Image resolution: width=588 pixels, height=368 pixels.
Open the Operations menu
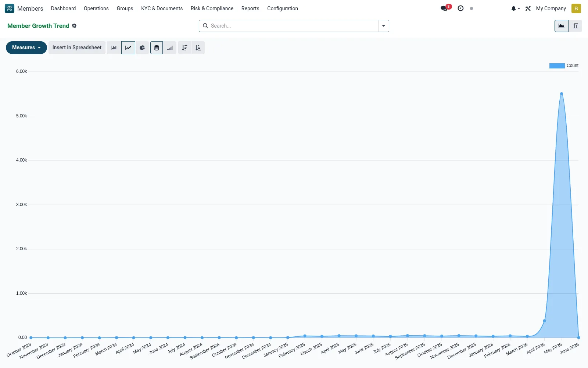pos(96,8)
